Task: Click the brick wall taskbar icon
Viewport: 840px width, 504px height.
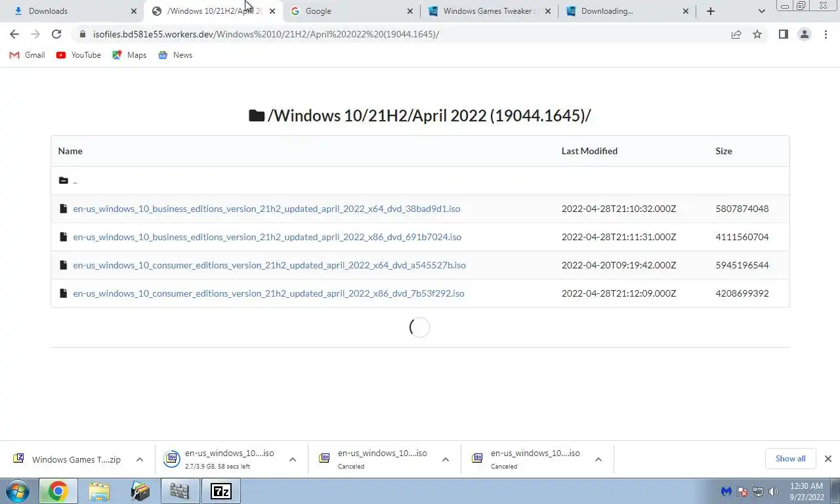Action: [180, 491]
